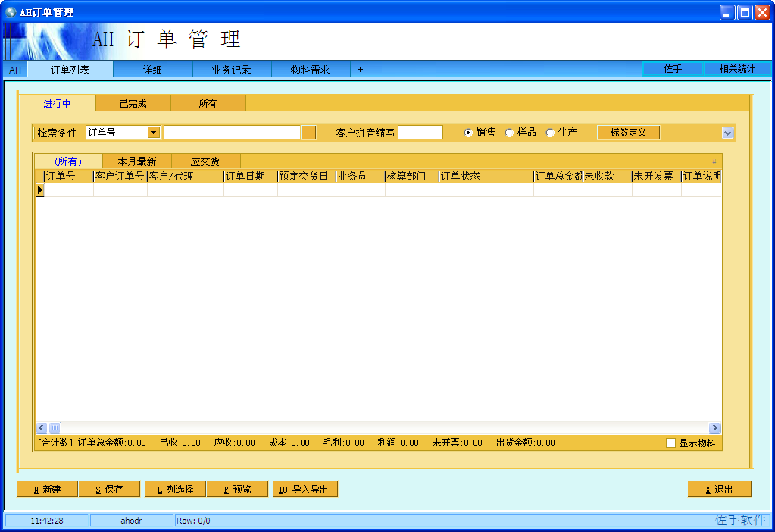Image resolution: width=775 pixels, height=532 pixels.
Task: Click the 退出 button
Action: [719, 490]
